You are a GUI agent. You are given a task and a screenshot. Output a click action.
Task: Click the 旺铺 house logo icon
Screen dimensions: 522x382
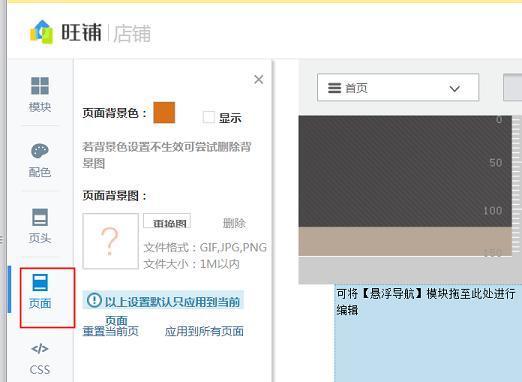[42, 32]
